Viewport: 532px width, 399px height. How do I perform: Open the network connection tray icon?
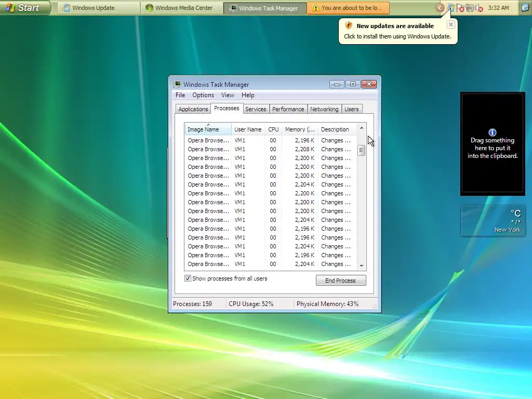coord(470,8)
